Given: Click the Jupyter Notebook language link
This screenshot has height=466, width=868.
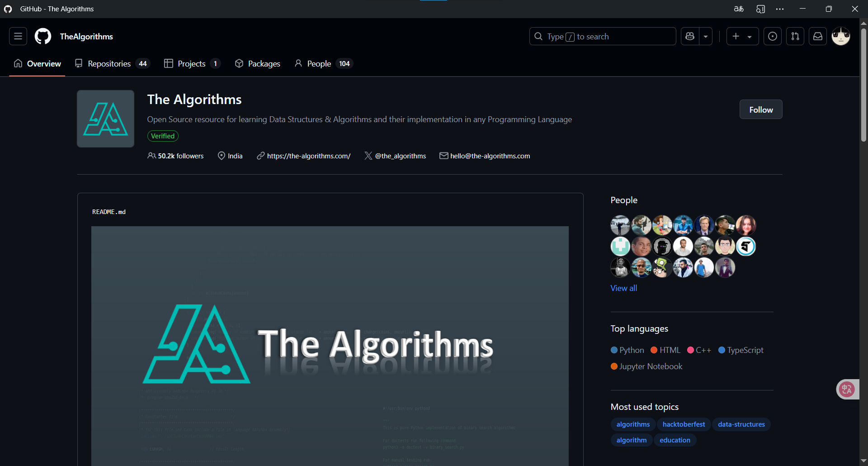Looking at the screenshot, I should click(x=646, y=366).
